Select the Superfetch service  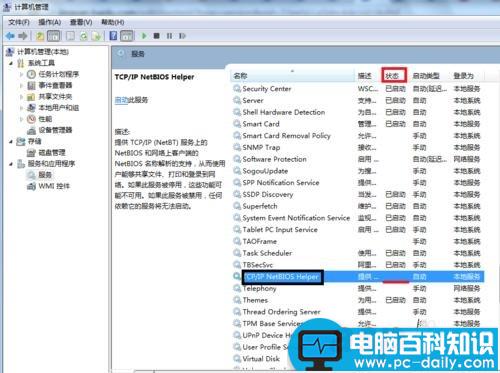(x=260, y=206)
